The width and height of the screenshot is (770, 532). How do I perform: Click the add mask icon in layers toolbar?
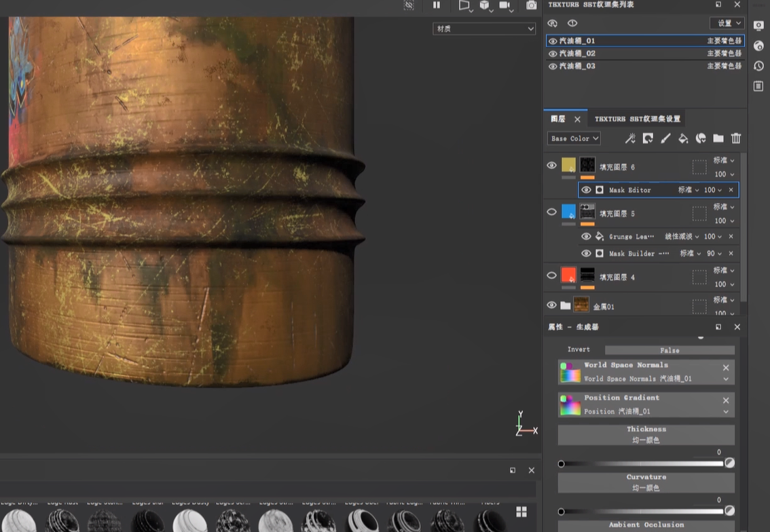648,138
